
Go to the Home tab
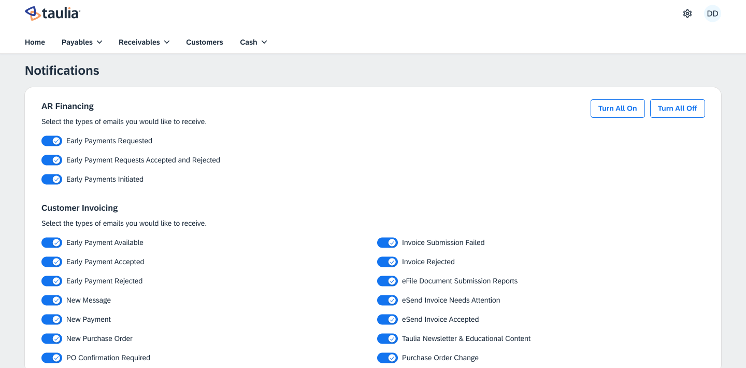pos(35,42)
